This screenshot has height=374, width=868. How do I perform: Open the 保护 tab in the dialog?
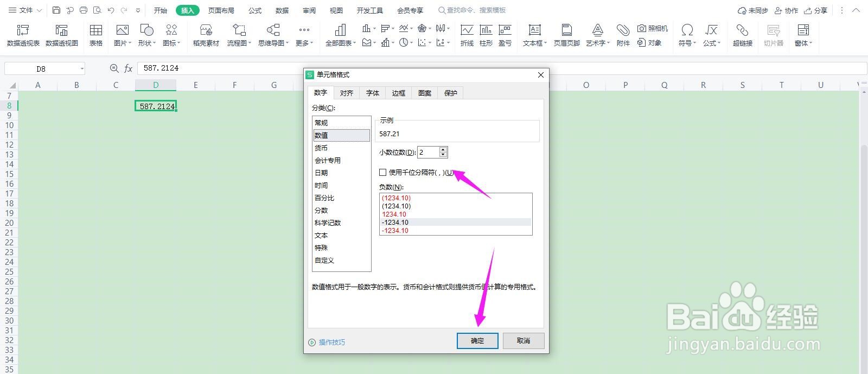tap(451, 93)
